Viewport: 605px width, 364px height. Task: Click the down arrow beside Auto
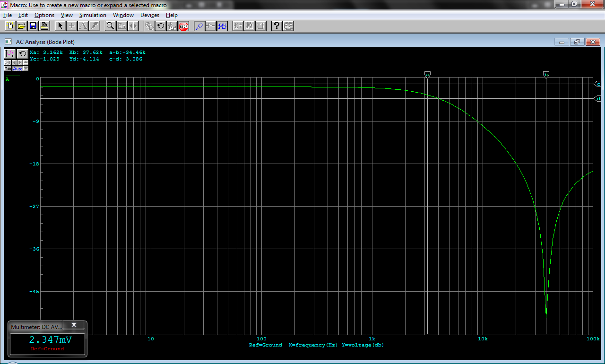[x=26, y=69]
